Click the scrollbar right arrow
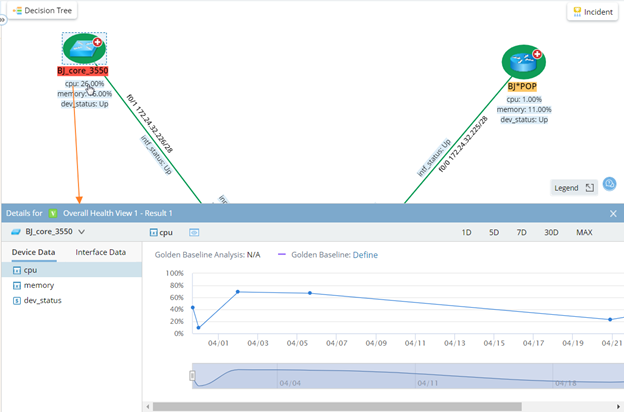Screen dimensions: 624x412 [618, 406]
